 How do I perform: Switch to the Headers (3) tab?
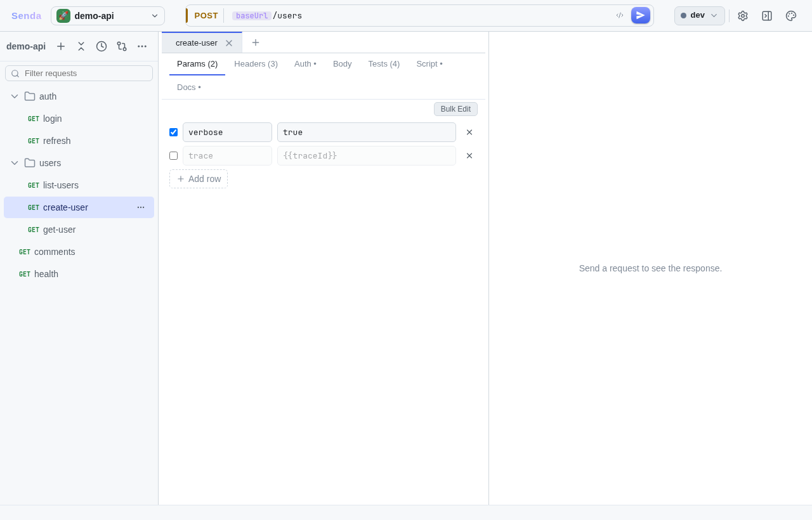coord(256,64)
